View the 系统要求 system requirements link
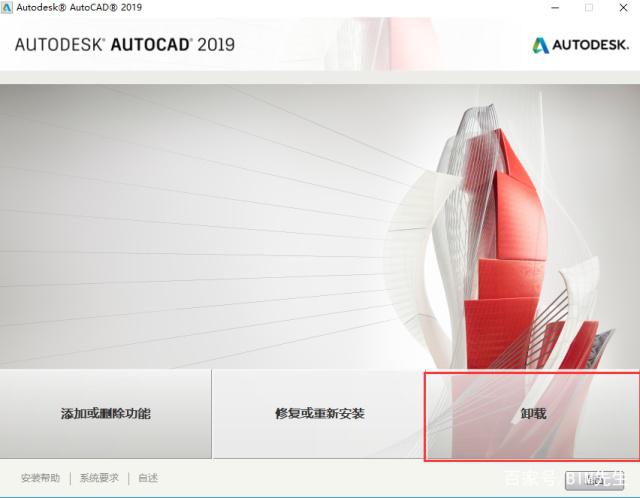The image size is (640, 498). click(x=99, y=478)
